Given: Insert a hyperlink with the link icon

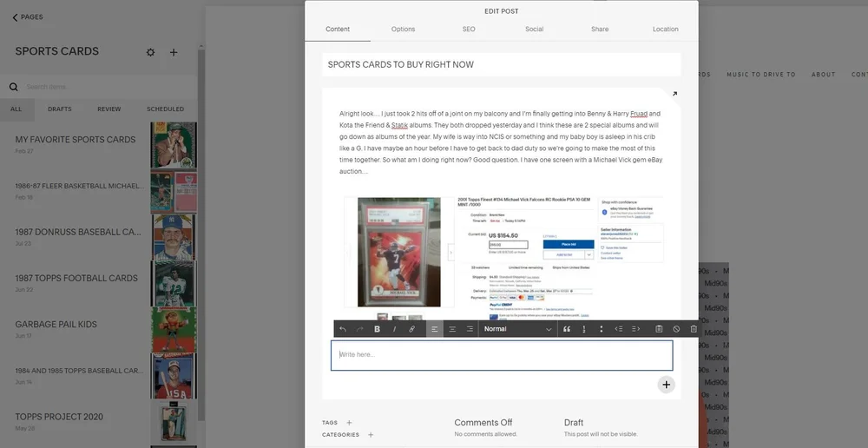Looking at the screenshot, I should (411, 329).
